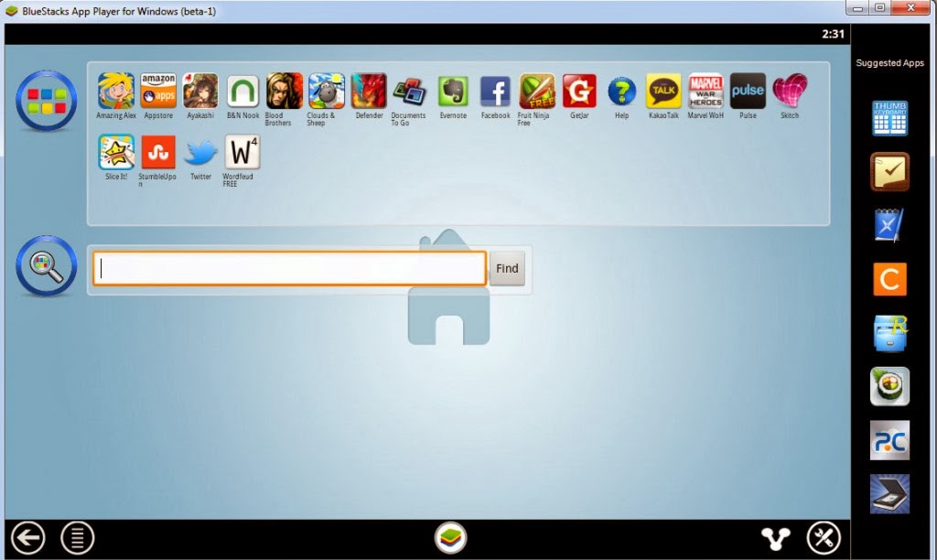Launch the Twitter app

(200, 153)
